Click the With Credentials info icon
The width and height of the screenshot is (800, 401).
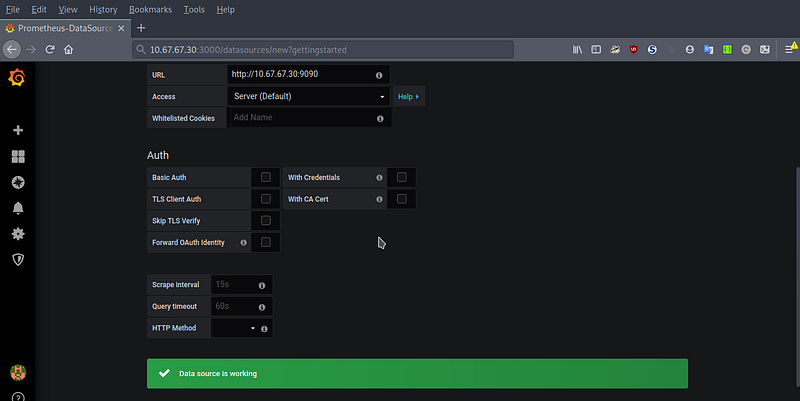tap(379, 178)
